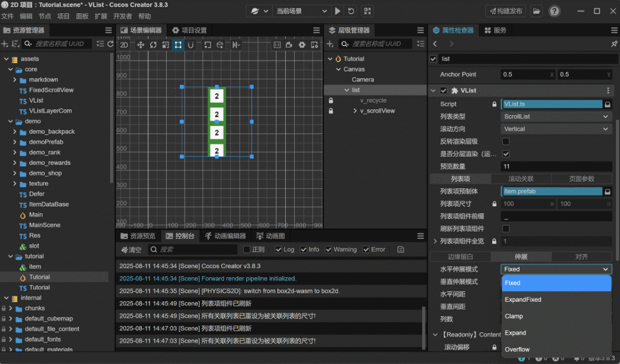
Task: Toggle the 2D view mode button
Action: click(124, 45)
